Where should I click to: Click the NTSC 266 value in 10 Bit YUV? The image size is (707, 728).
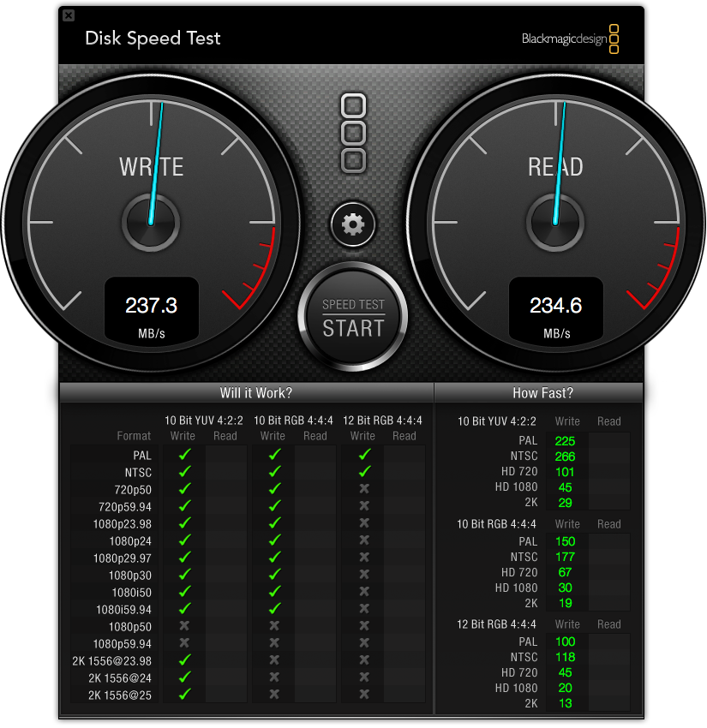(x=565, y=456)
